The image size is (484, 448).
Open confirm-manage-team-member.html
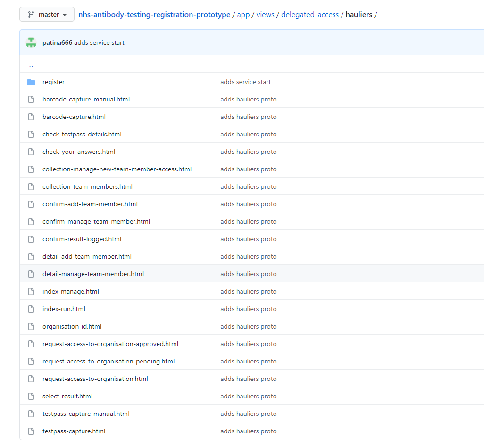(x=96, y=221)
